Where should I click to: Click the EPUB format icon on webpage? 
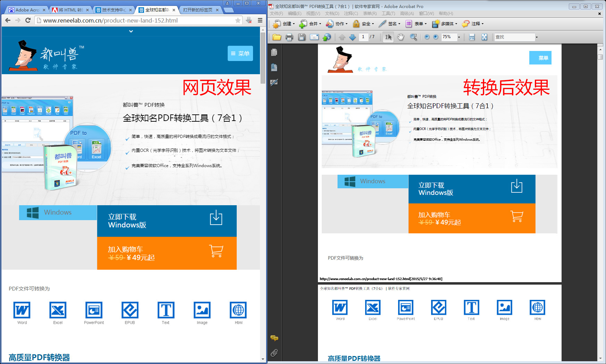130,310
